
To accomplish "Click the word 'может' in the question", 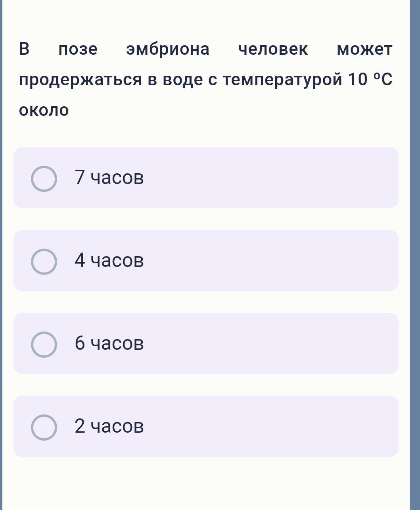I will pos(364,50).
